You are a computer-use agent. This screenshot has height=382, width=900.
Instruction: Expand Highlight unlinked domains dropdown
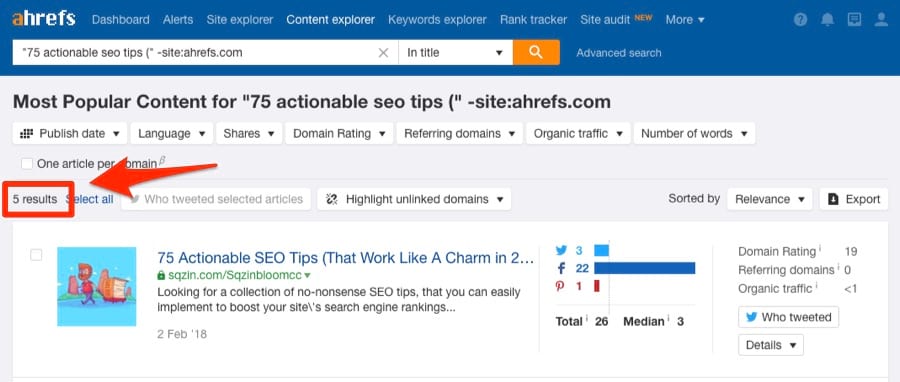click(414, 199)
